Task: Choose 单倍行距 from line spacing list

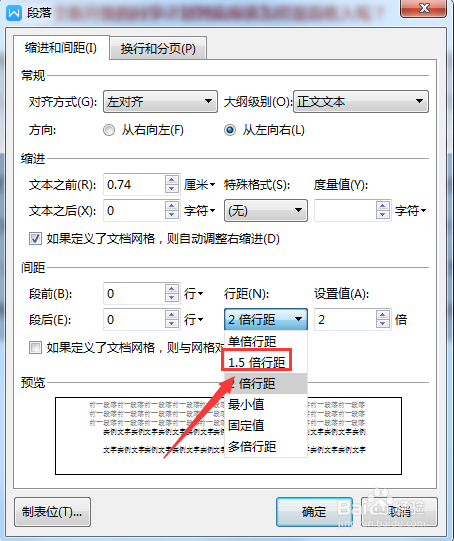Action: click(x=266, y=342)
